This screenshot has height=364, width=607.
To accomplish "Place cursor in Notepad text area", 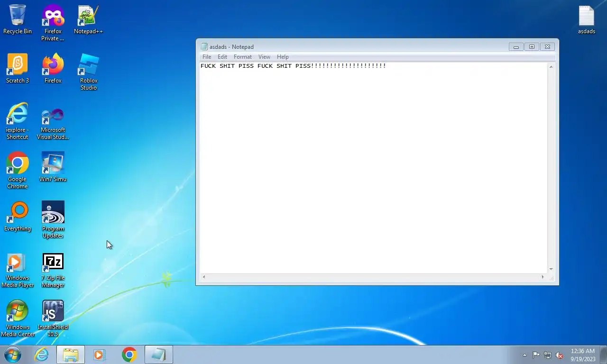I will 373,168.
